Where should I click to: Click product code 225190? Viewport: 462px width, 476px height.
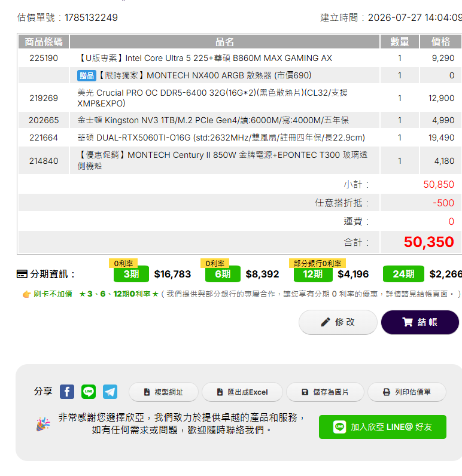click(x=44, y=58)
